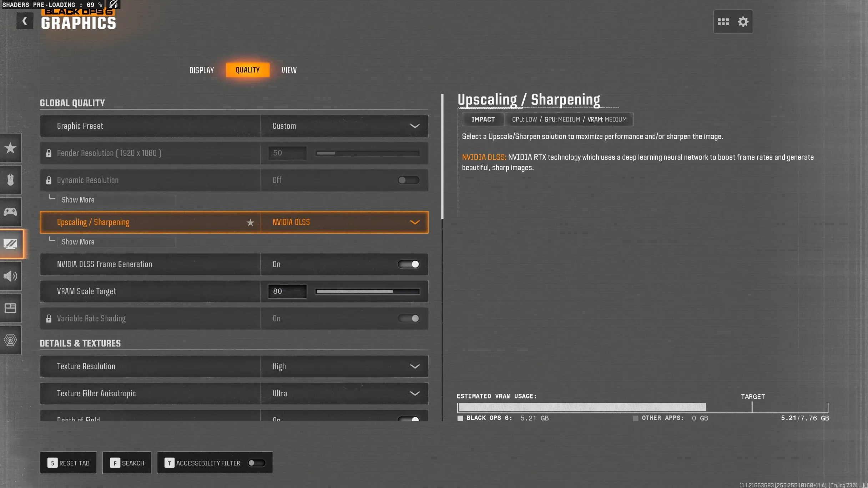Click the back arrow next to GRAPHICS
Screen dimensions: 868x488
24,21
